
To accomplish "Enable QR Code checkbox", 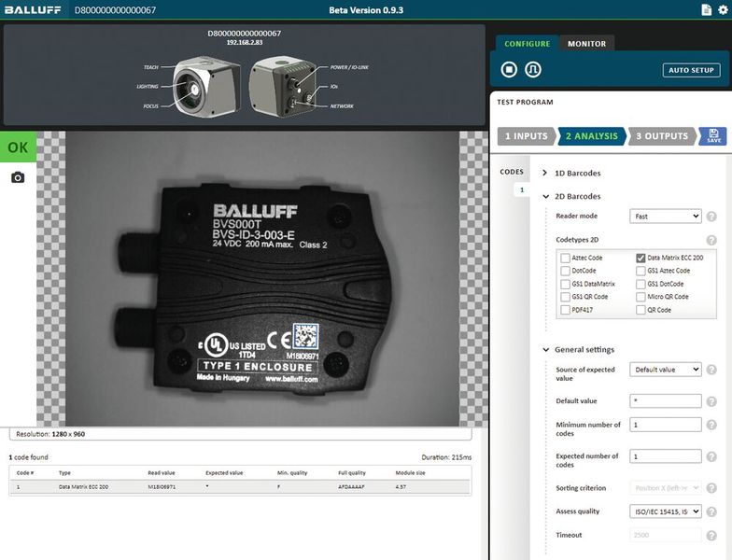I will click(x=640, y=310).
